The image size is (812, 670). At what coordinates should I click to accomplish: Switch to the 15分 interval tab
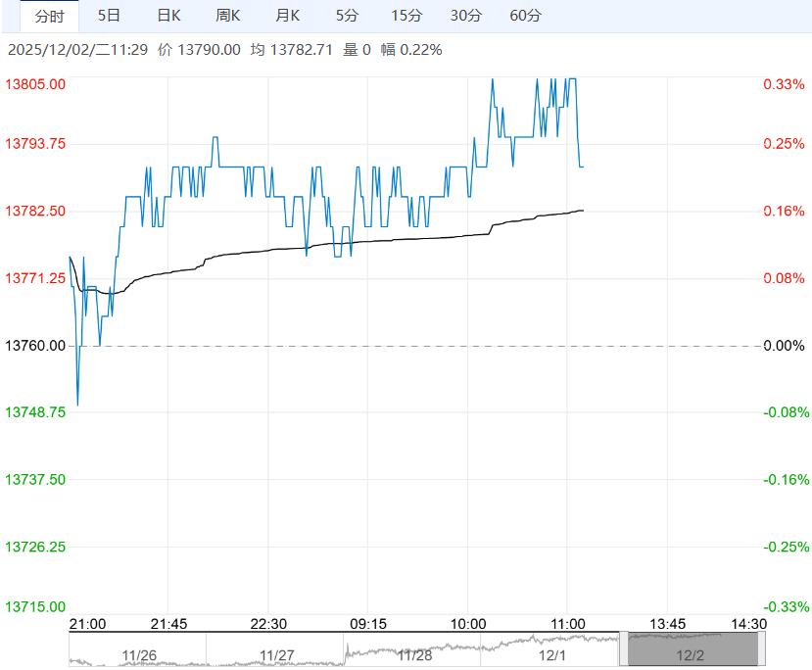(x=406, y=16)
